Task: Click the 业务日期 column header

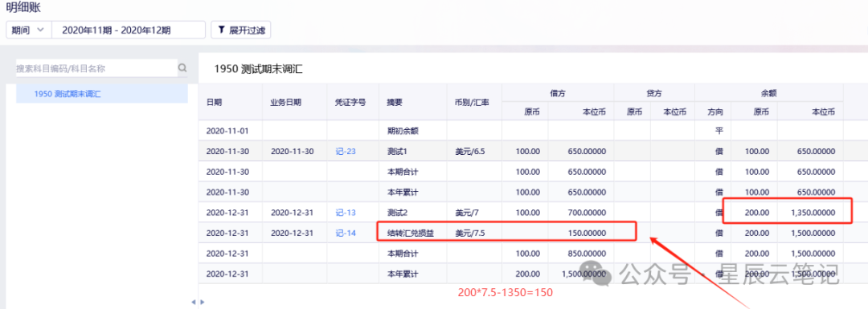Action: [294, 102]
